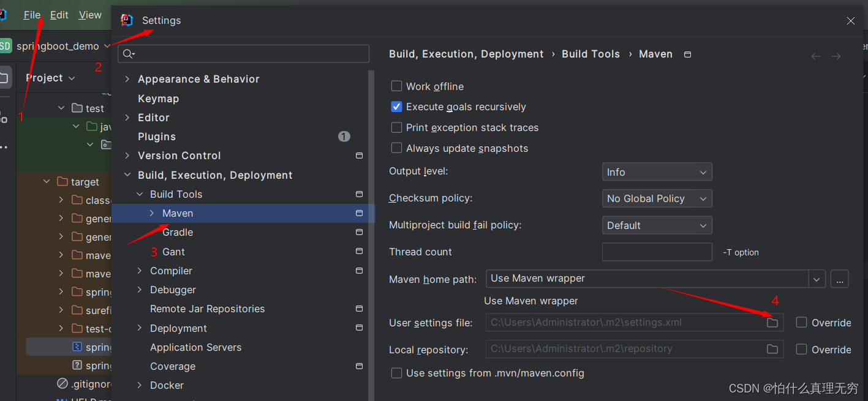Click project-level icon on Version Control row

359,156
